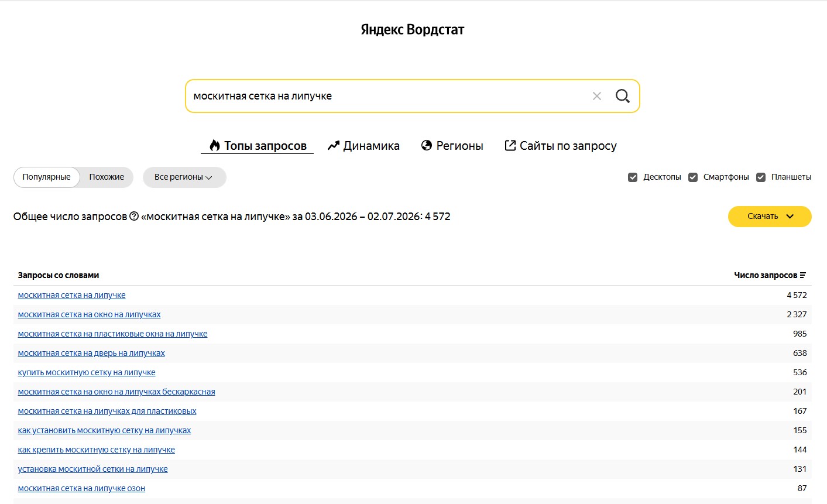This screenshot has width=827, height=504.
Task: Open link 'москитная сетка на окно на липучках'
Action: point(90,315)
